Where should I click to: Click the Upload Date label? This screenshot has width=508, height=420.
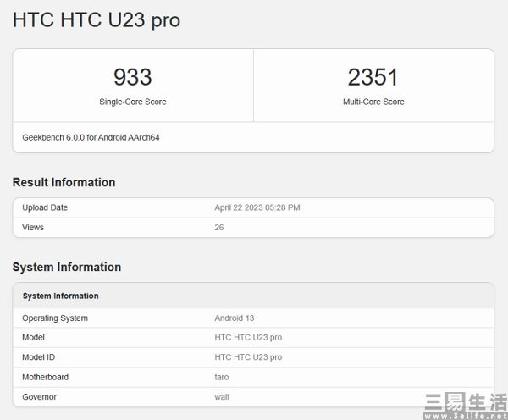click(45, 207)
